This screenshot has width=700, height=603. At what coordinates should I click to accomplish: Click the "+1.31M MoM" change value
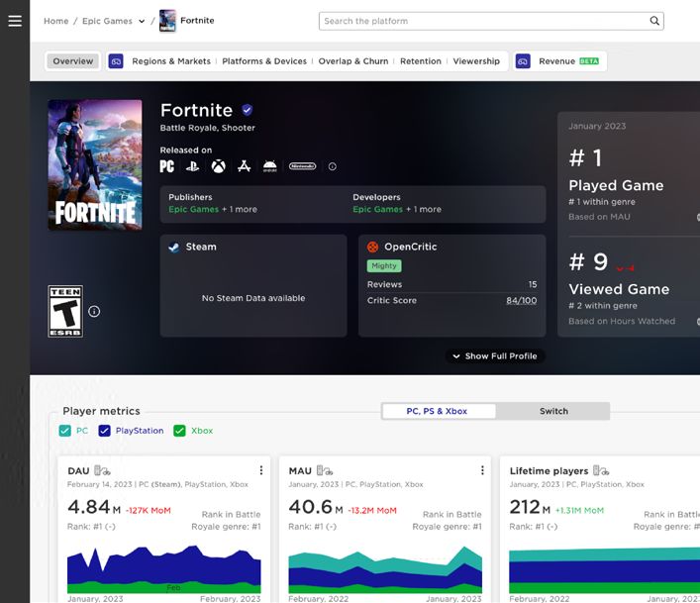click(x=579, y=510)
